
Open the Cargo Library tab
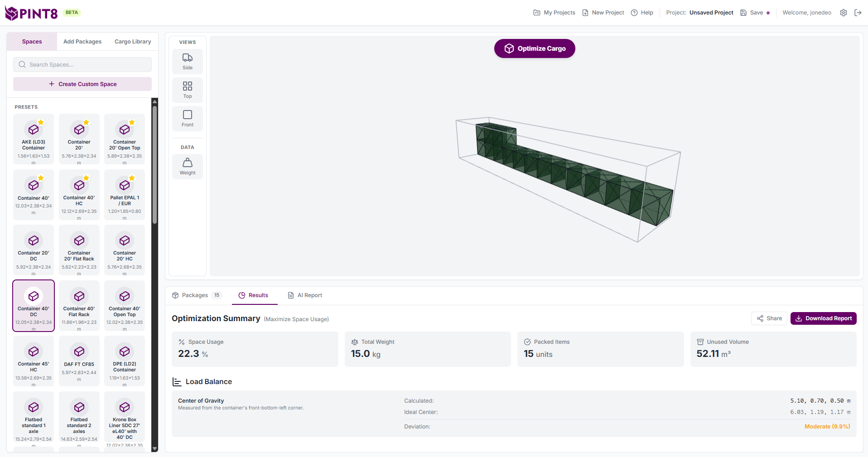(133, 42)
